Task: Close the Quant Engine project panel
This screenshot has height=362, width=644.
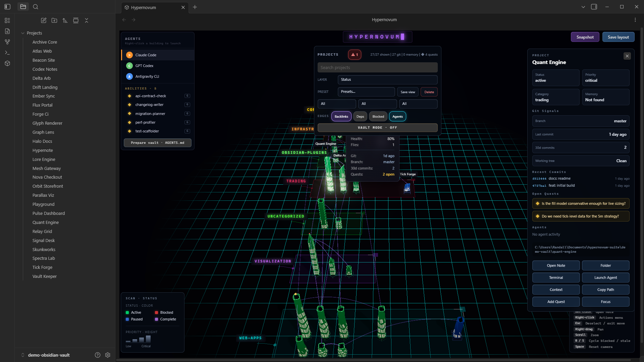Action: click(x=627, y=56)
